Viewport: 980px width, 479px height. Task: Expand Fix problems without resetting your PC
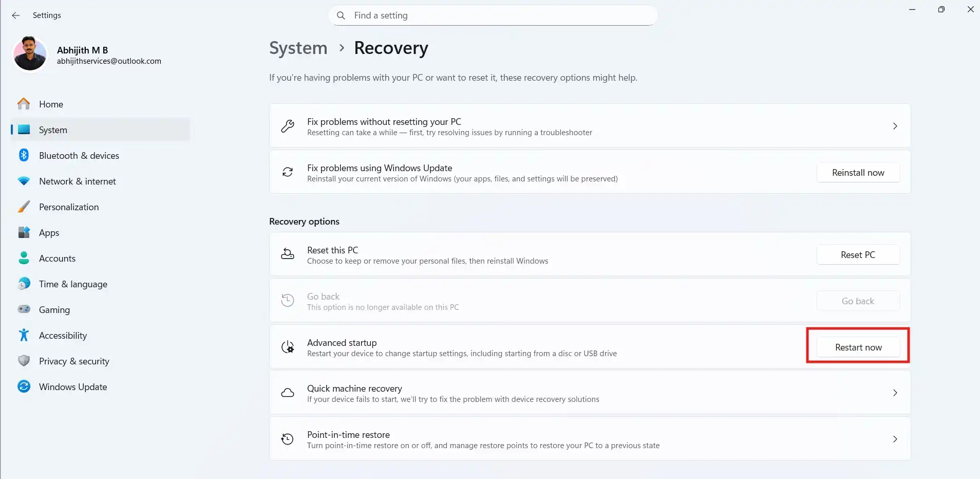pyautogui.click(x=896, y=126)
